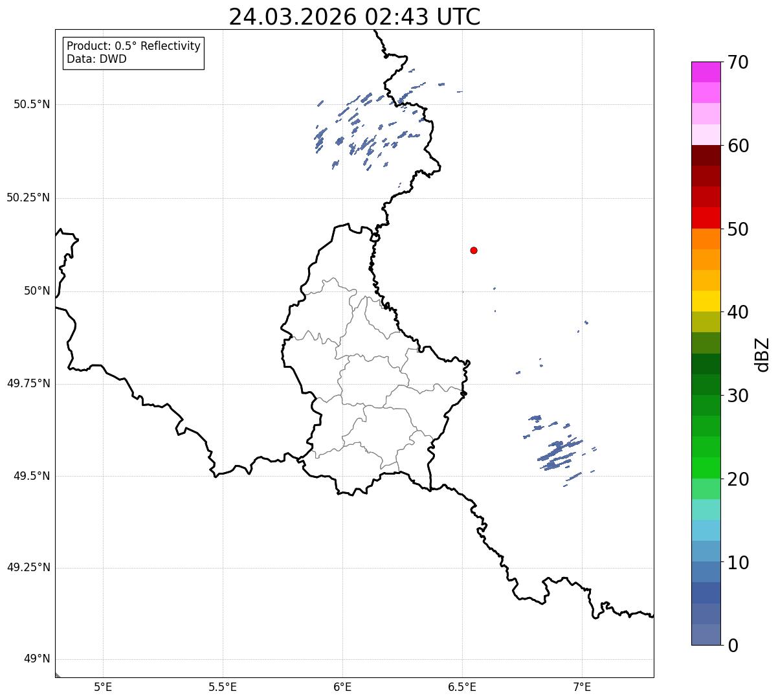Click the 30 colorbar tick label
The image size is (778, 700).
(x=738, y=396)
